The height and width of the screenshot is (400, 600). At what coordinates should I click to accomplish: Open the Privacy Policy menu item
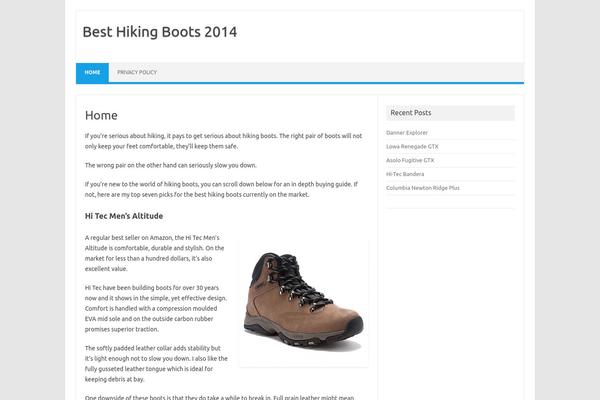coord(136,73)
